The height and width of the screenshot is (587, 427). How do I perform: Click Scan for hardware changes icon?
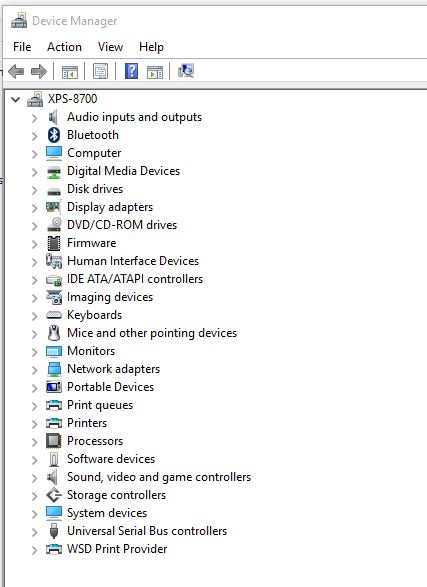click(x=186, y=70)
